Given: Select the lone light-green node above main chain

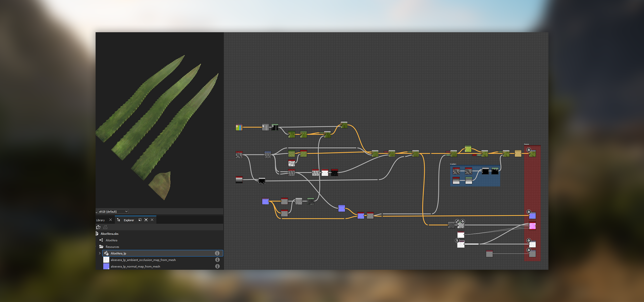Looking at the screenshot, I should coord(468,149).
